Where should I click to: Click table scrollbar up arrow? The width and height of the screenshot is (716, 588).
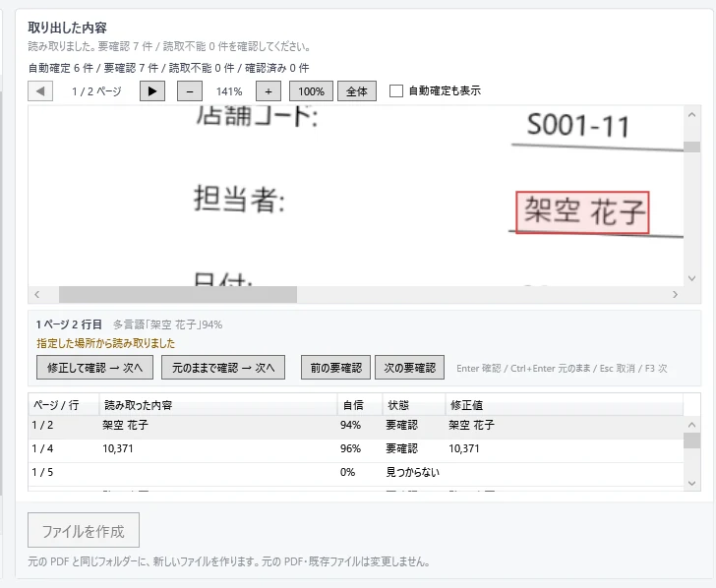tap(691, 425)
